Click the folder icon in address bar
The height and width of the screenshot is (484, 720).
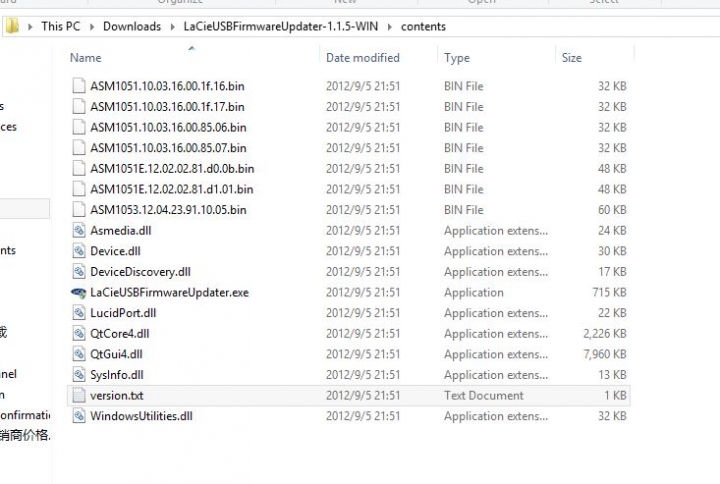(x=12, y=26)
